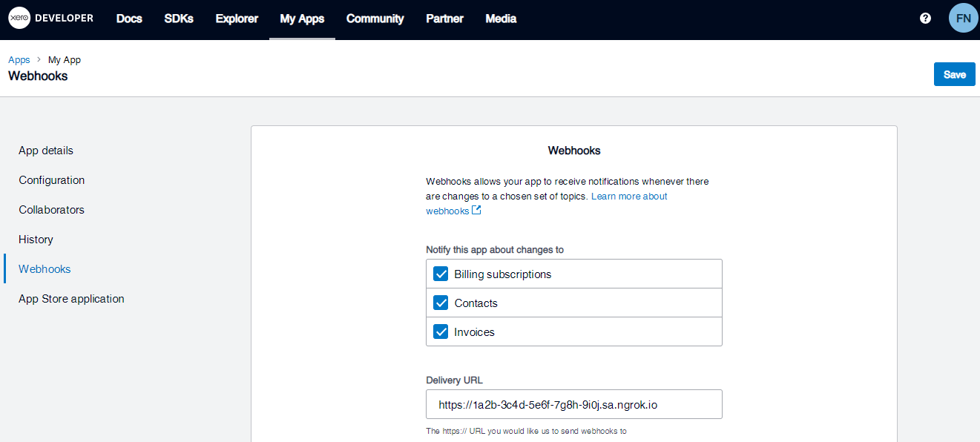
Task: Toggle the Invoices checkbox off
Action: (x=441, y=331)
